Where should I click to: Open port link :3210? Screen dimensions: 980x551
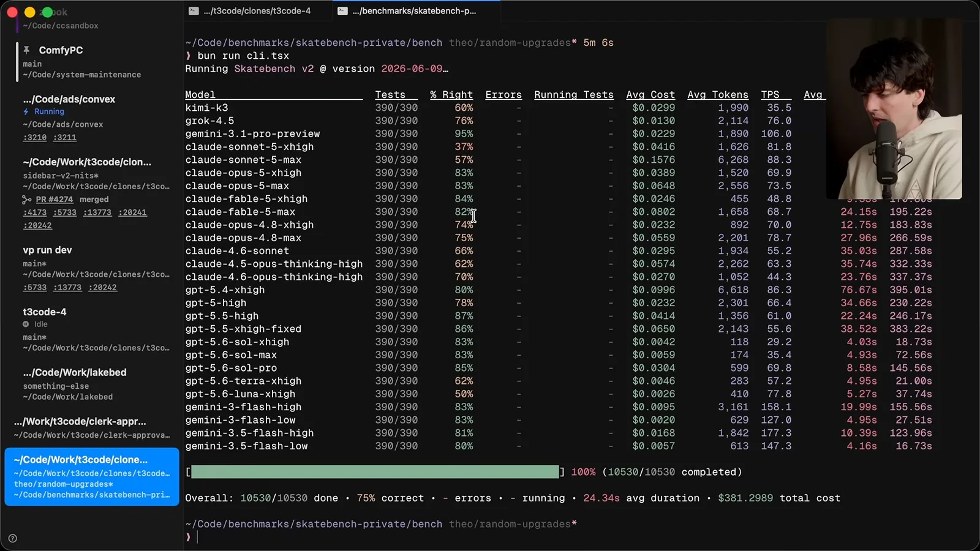(35, 138)
